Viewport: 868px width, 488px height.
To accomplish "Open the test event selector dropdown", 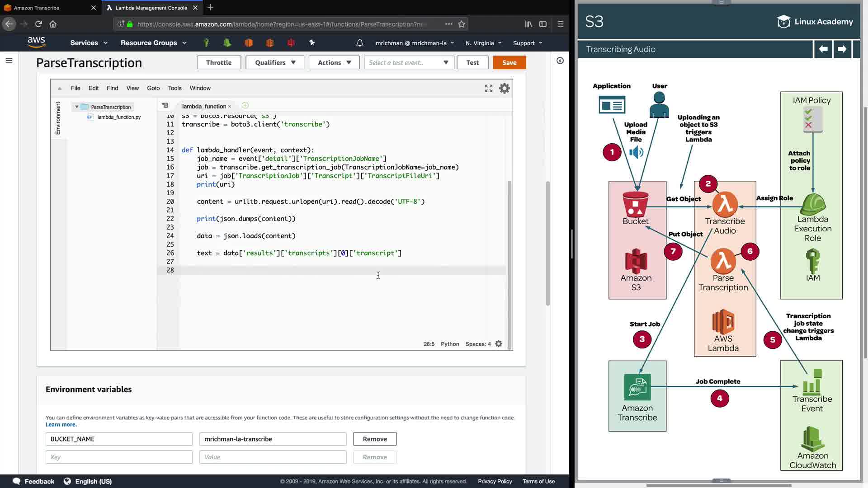I will (x=409, y=63).
